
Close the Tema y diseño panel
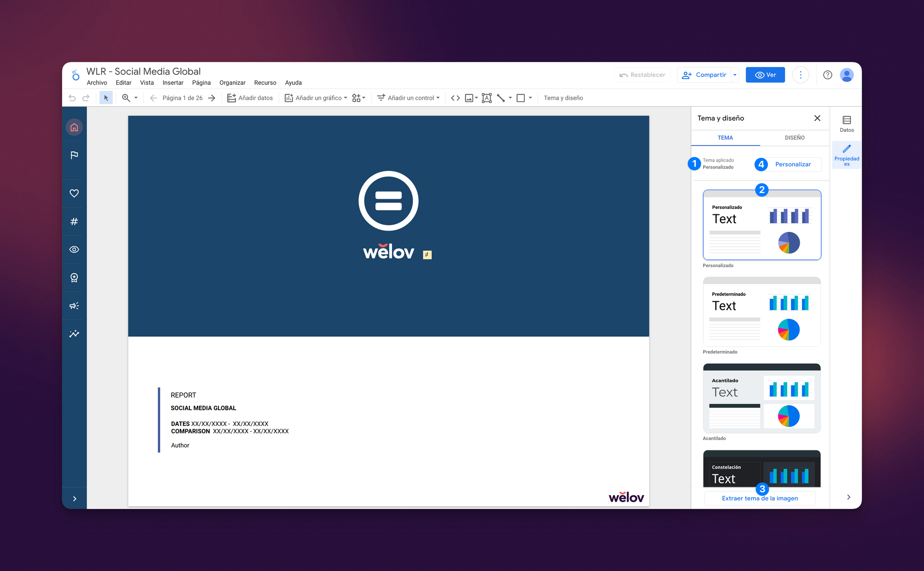click(x=817, y=118)
